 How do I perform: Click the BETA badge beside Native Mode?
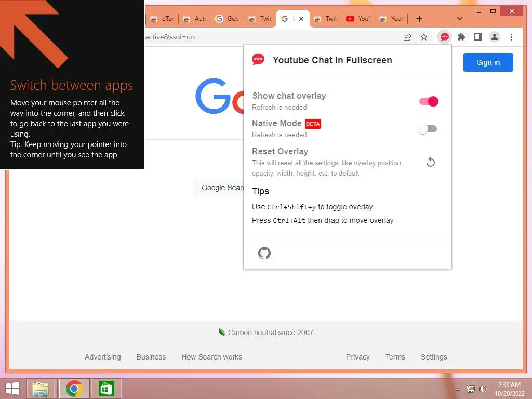(313, 124)
